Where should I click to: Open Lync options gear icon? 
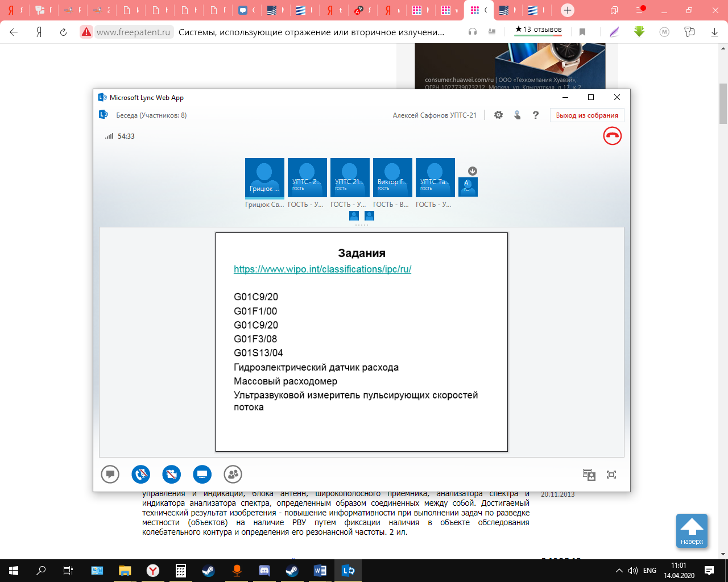(498, 115)
